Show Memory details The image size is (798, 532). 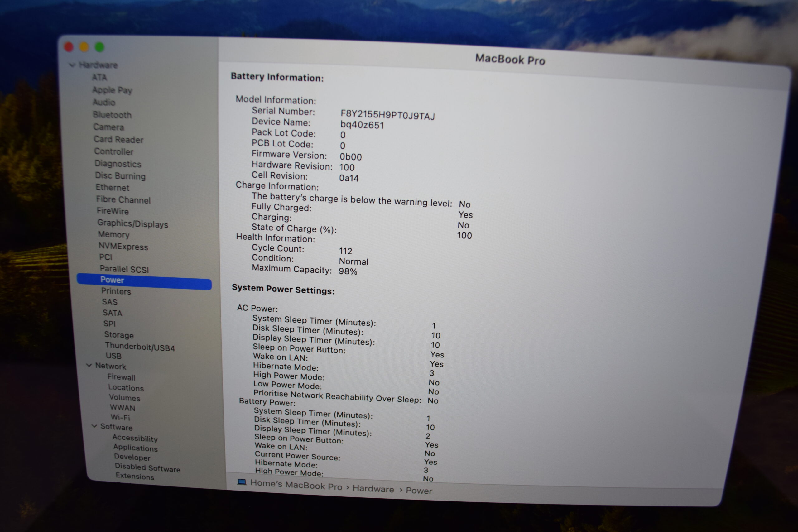tap(114, 234)
